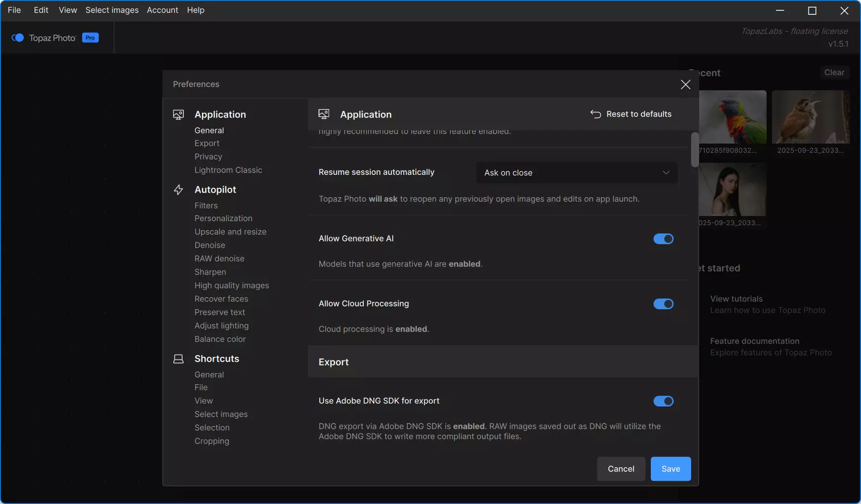
Task: Click the preferences vertical scrollbar thumb
Action: point(695,150)
